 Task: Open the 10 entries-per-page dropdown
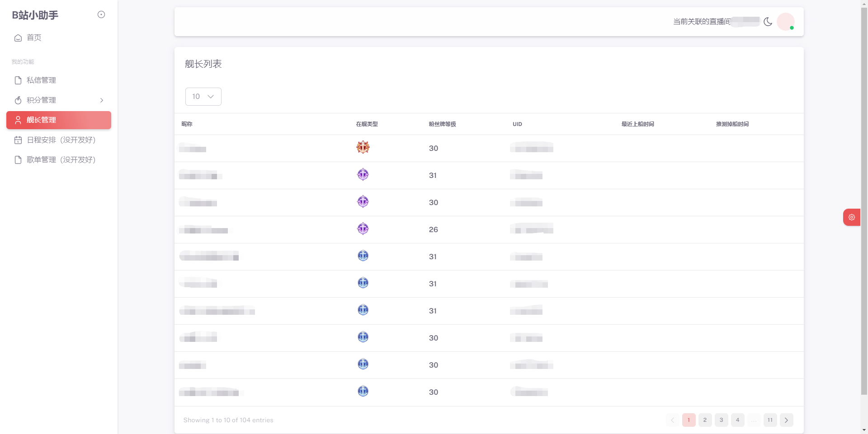click(203, 97)
